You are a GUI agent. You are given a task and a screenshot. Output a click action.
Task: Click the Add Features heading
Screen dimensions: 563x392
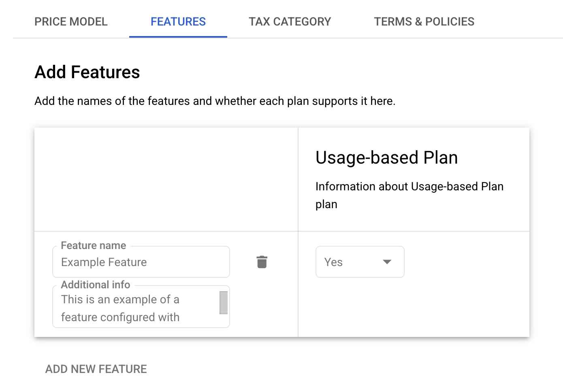point(87,72)
